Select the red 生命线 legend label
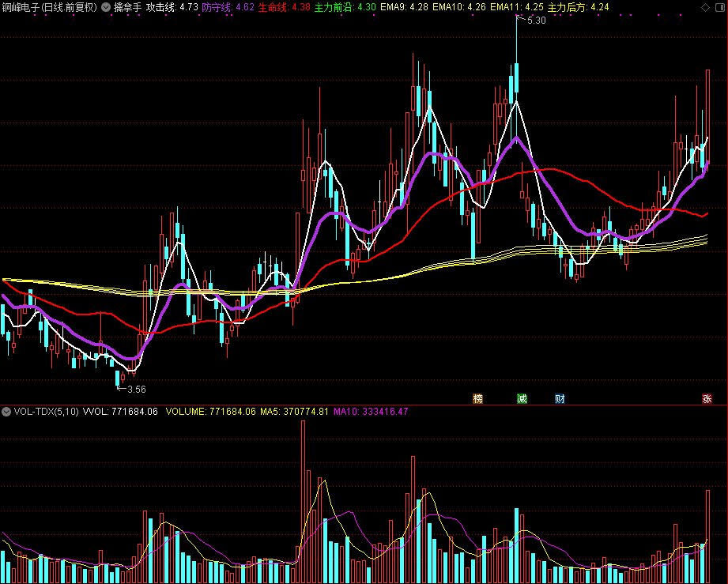Image resolution: width=728 pixels, height=584 pixels. pyautogui.click(x=284, y=7)
